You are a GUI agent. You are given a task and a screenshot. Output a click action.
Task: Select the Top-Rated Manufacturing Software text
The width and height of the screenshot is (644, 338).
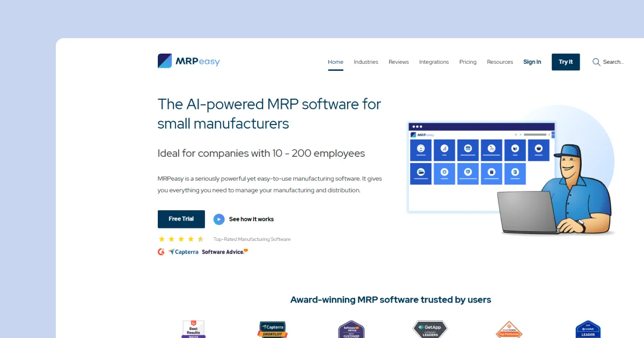click(252, 239)
